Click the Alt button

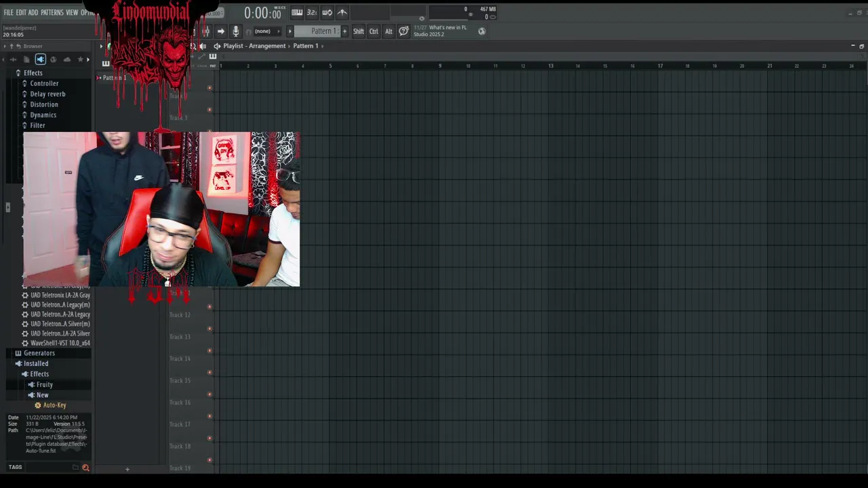click(x=389, y=31)
